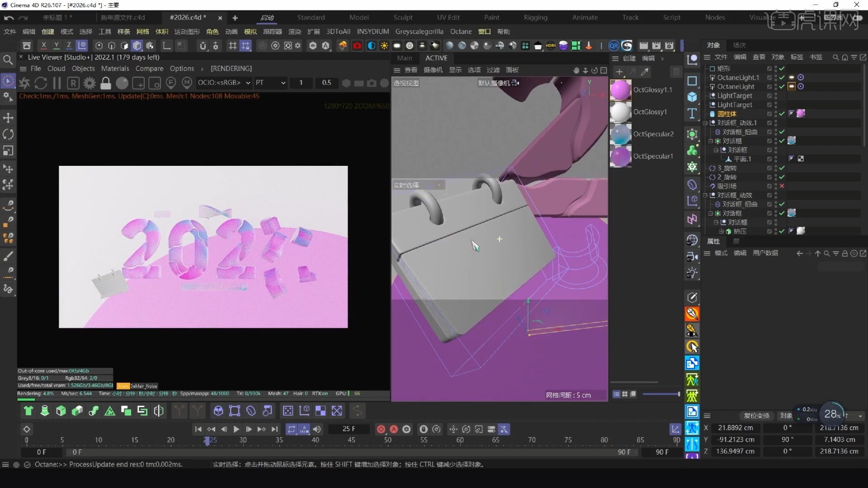Go to the start of animation
Image resolution: width=868 pixels, height=488 pixels.
[x=198, y=429]
